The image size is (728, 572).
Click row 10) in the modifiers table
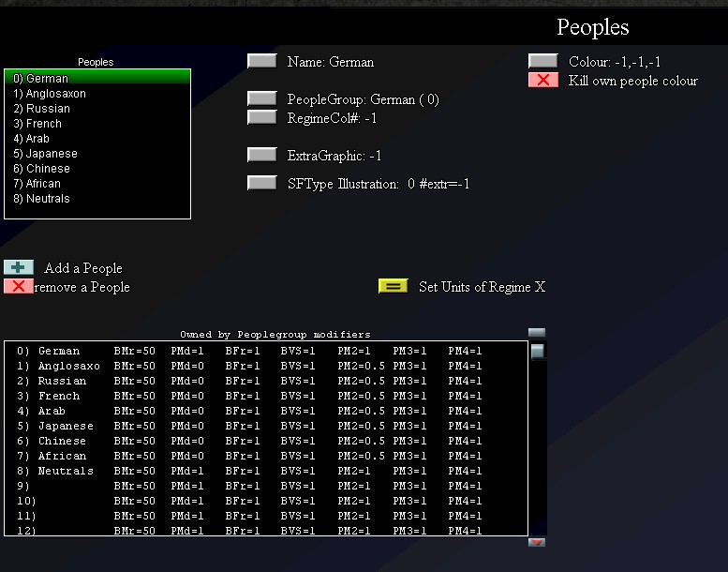coord(266,501)
